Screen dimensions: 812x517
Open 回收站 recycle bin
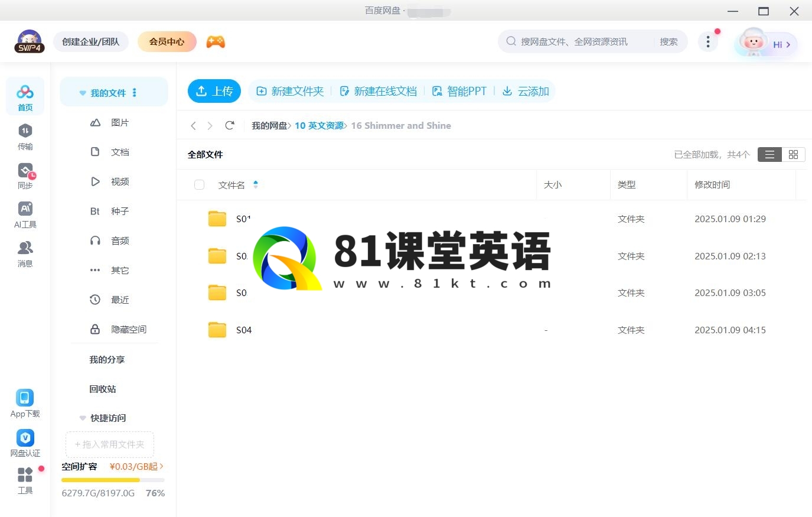[103, 389]
